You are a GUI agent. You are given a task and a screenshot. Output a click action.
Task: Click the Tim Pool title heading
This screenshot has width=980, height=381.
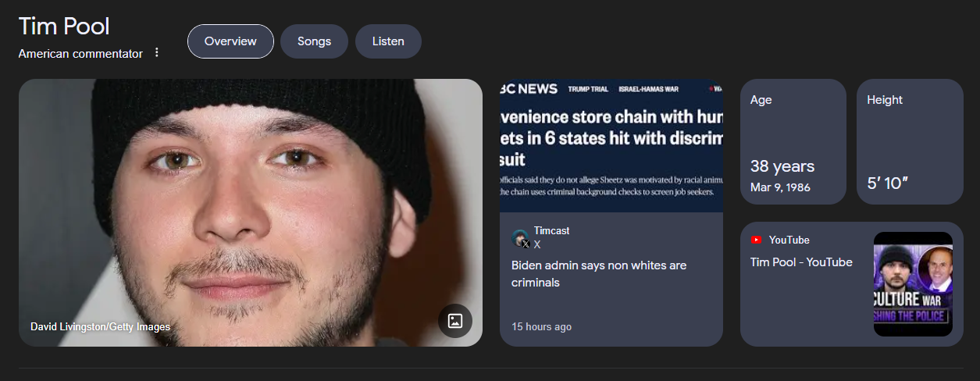pyautogui.click(x=64, y=26)
